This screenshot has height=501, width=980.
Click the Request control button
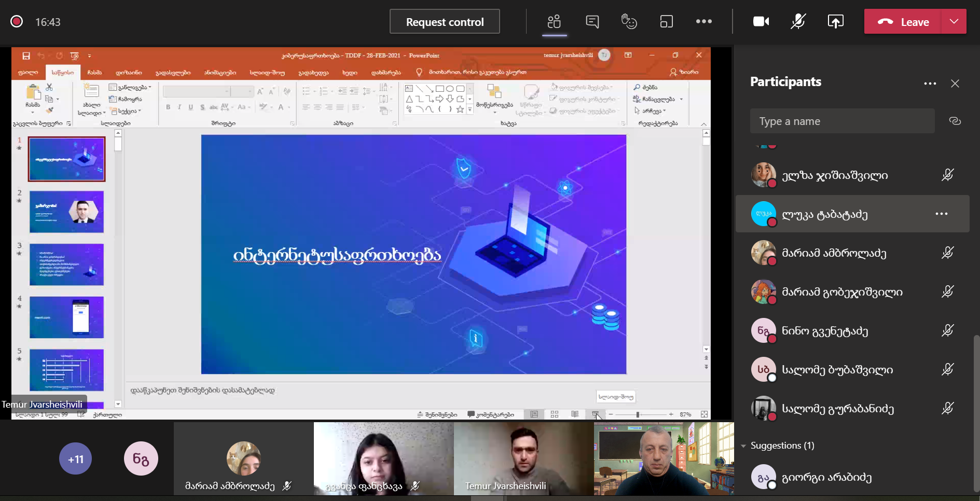[445, 22]
